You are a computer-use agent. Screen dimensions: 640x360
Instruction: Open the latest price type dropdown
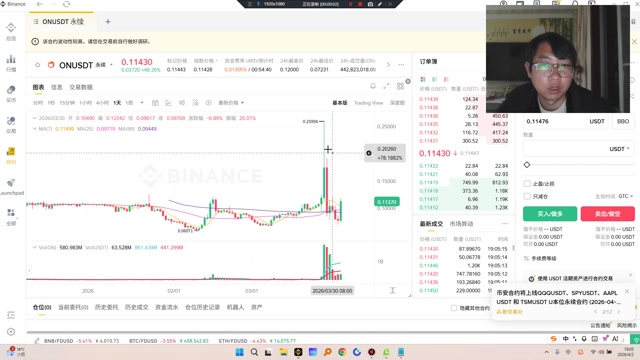tap(231, 103)
